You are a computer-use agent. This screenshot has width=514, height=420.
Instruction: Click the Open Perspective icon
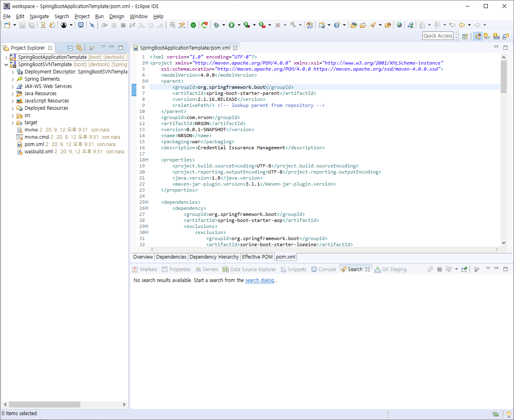pyautogui.click(x=465, y=36)
